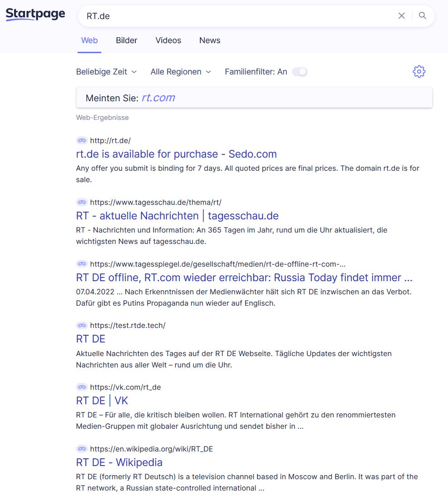The height and width of the screenshot is (501, 448).
Task: Click snippet starting '07.04.2022 ... Nach Erkenntnissen'
Action: click(x=244, y=298)
